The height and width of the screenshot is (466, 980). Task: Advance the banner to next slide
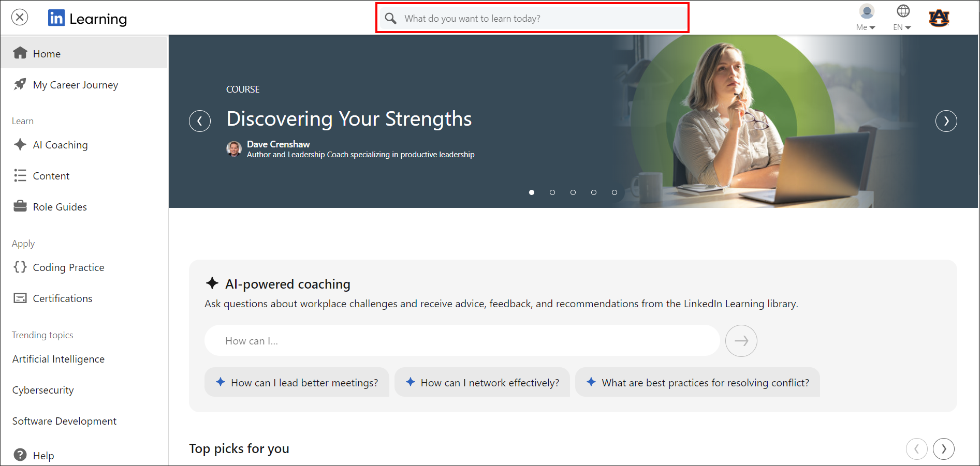point(946,121)
